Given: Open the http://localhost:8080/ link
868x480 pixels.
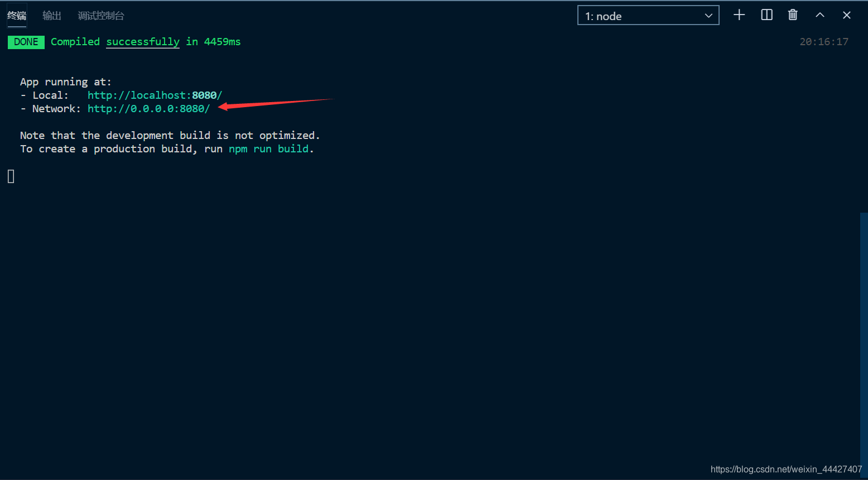Looking at the screenshot, I should [155, 95].
